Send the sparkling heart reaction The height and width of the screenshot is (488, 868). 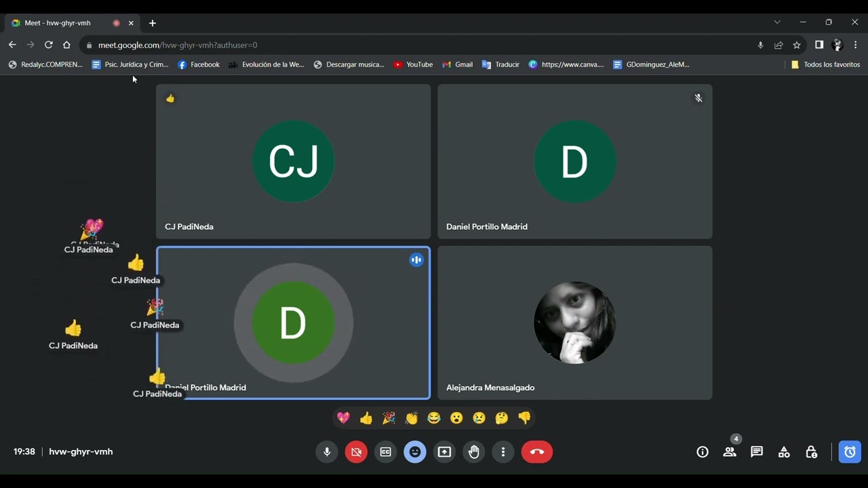pyautogui.click(x=344, y=418)
